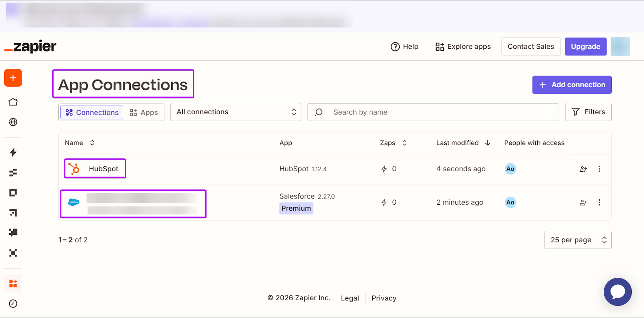This screenshot has height=318, width=644.
Task: Click the '4 seconds ago' cell
Action: (x=461, y=169)
